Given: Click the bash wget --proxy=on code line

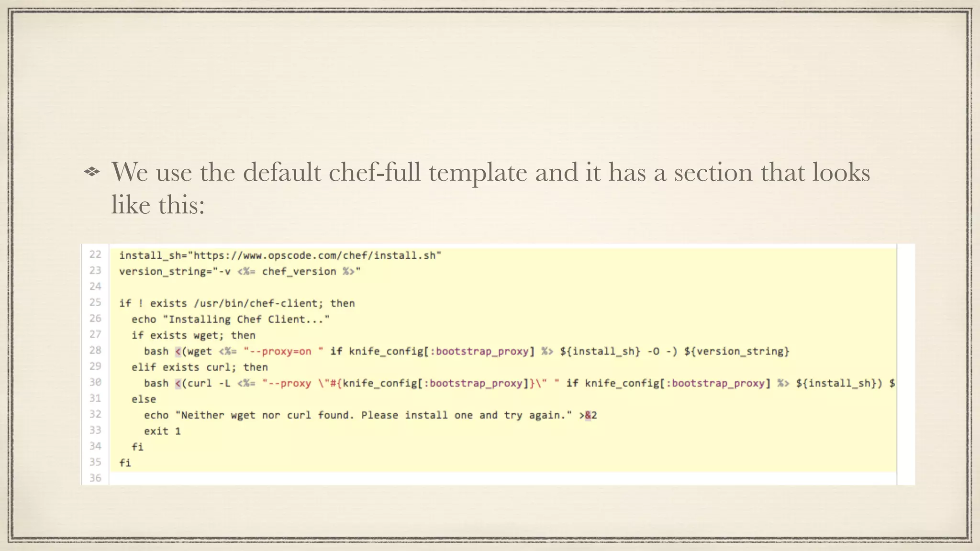Looking at the screenshot, I should (467, 351).
